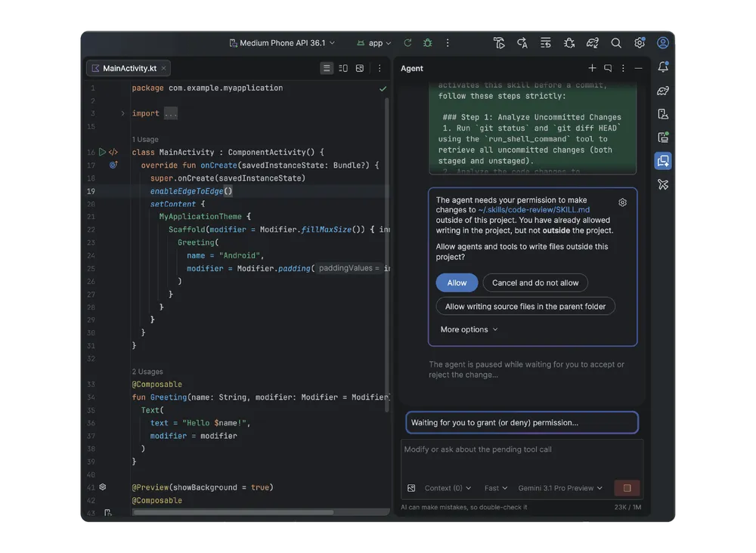Open the notifications bell in right sidebar
Viewport: 756px width, 553px height.
tap(663, 67)
